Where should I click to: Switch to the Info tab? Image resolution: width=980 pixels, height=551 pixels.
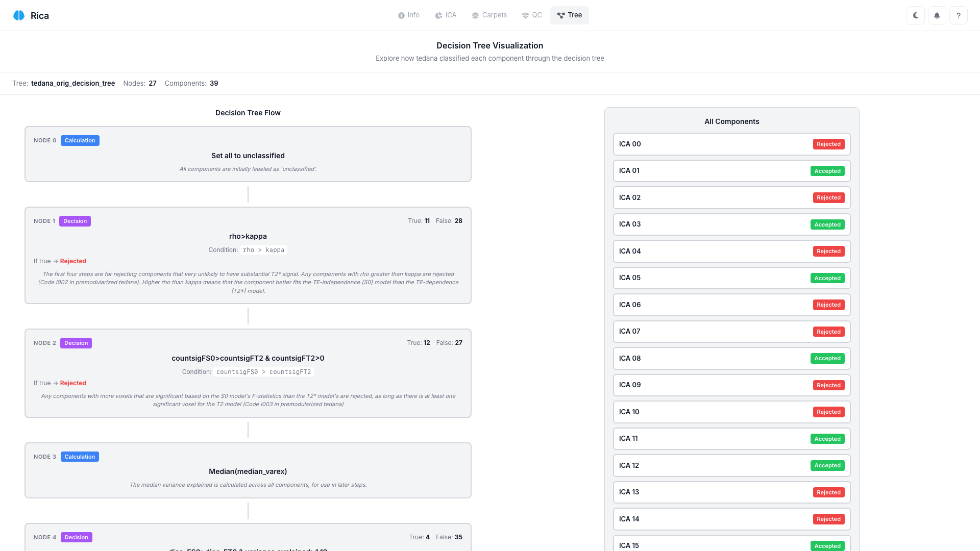point(409,15)
